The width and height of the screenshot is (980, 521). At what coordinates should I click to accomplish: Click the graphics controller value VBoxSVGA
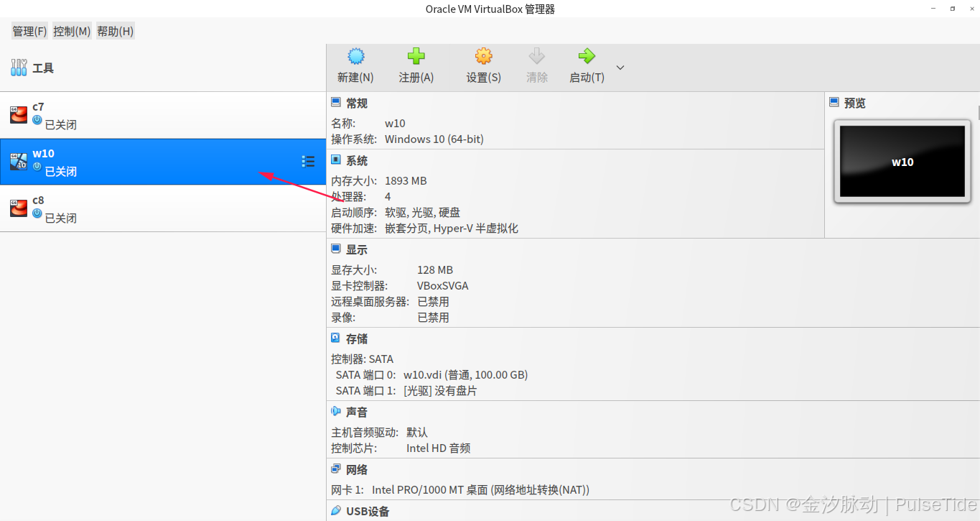tap(443, 285)
